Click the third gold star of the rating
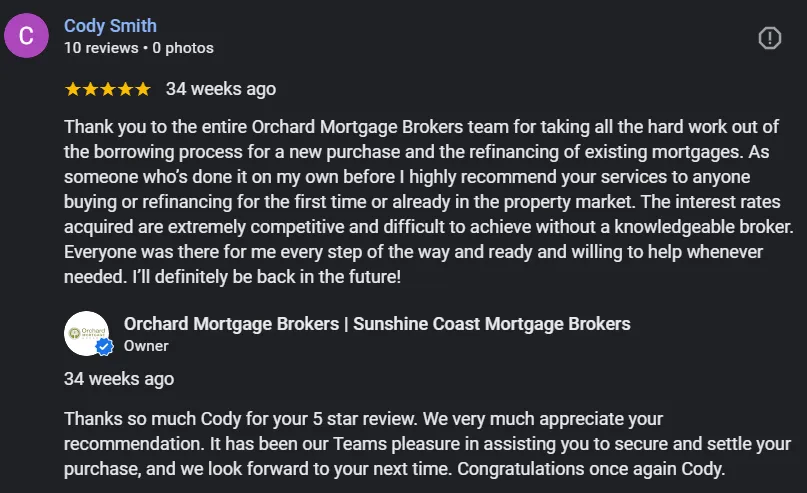 pyautogui.click(x=108, y=89)
